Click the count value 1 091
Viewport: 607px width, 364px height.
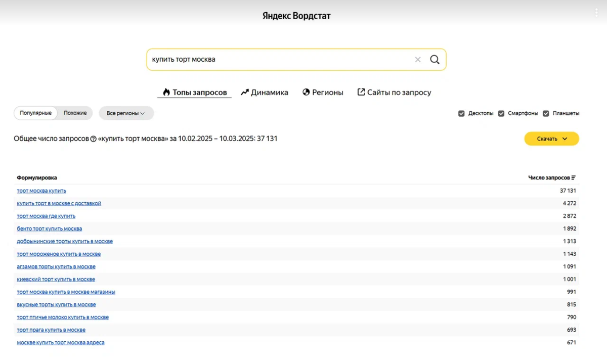tap(569, 266)
